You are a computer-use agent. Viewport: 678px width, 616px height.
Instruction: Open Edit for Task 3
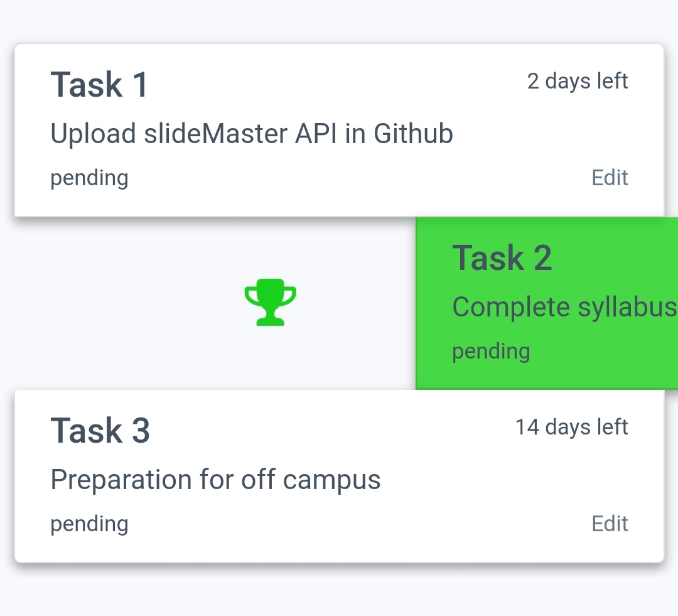tap(610, 524)
